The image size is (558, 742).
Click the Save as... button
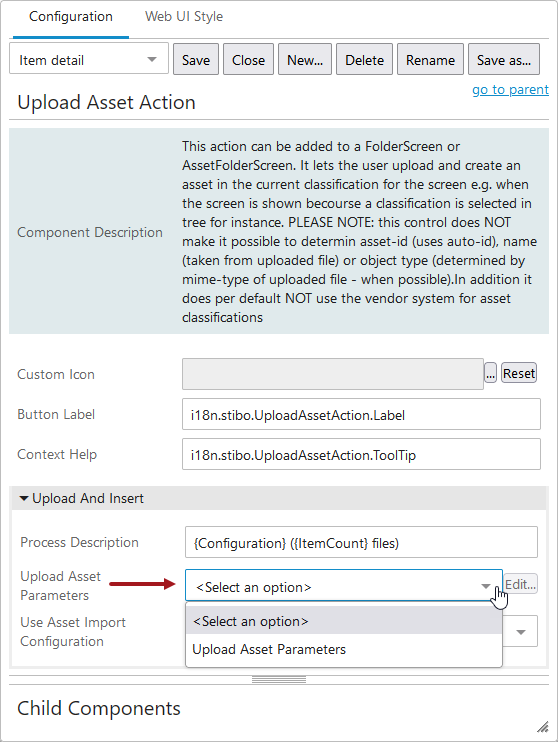(504, 60)
